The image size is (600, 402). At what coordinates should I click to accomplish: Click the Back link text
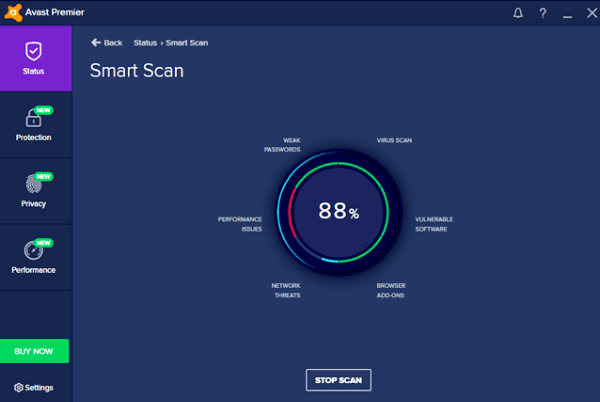pyautogui.click(x=113, y=43)
